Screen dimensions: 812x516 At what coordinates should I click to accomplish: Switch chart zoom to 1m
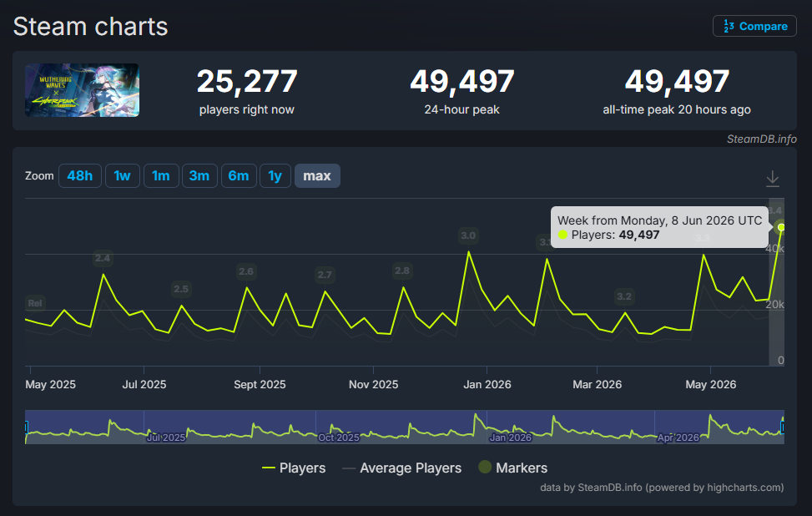[161, 175]
